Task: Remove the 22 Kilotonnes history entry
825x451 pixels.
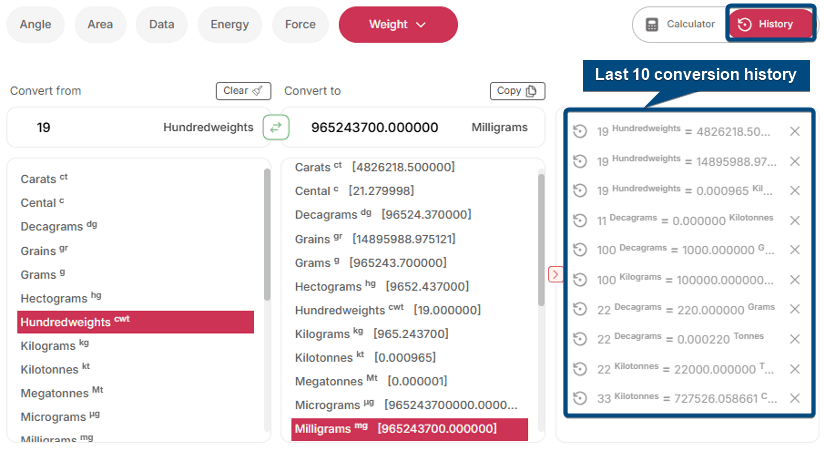Action: click(795, 368)
